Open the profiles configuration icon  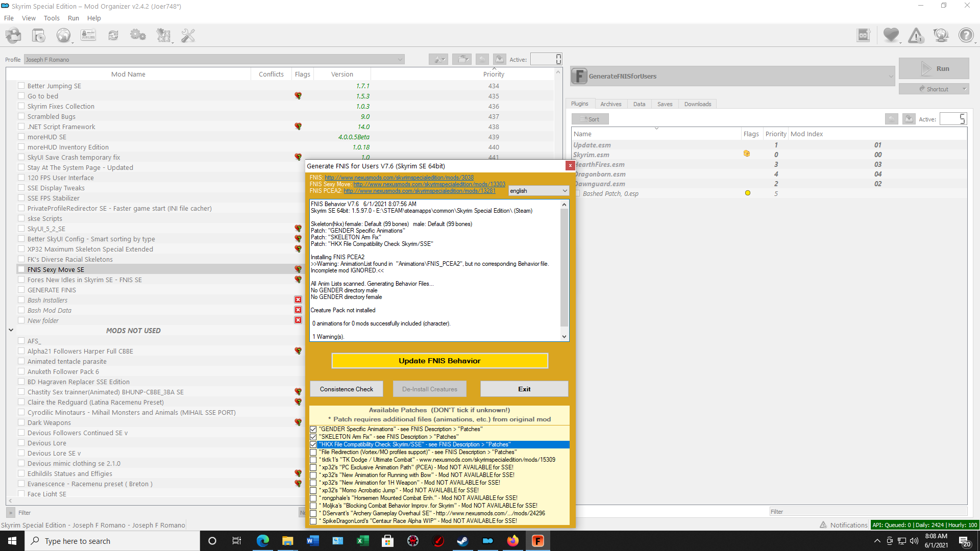pos(88,35)
